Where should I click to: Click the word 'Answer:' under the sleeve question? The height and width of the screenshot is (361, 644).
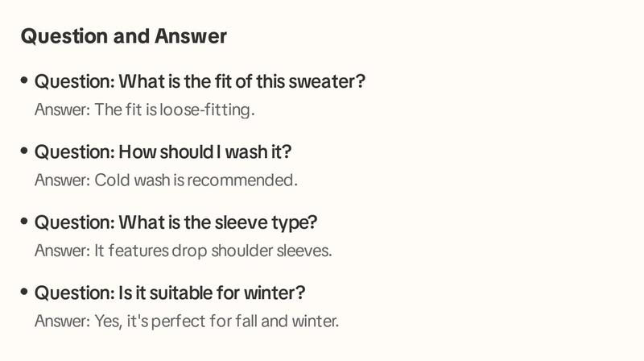pyautogui.click(x=63, y=251)
